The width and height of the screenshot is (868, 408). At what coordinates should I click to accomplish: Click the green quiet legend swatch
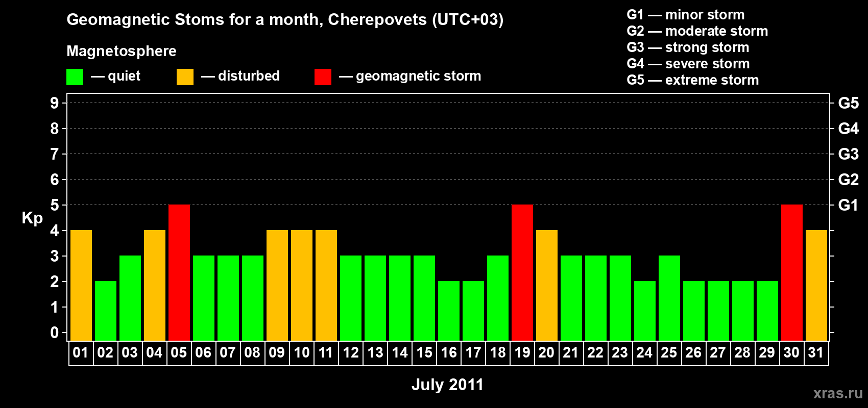point(75,77)
